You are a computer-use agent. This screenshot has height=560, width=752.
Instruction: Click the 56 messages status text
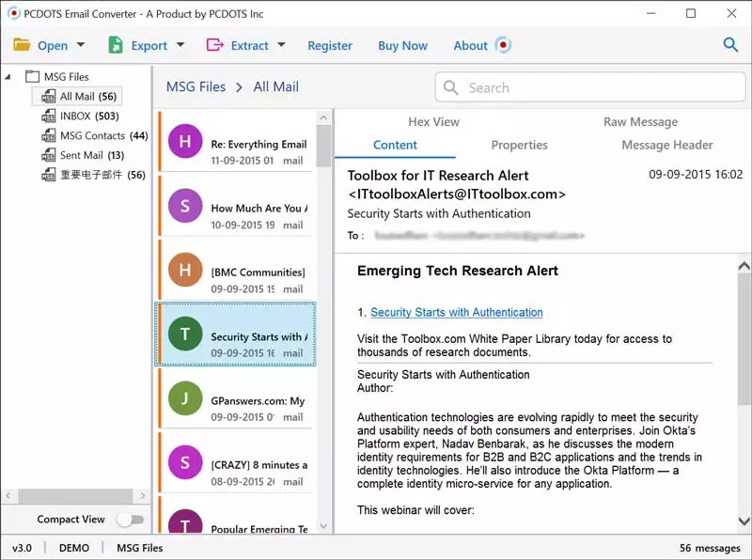pos(710,548)
